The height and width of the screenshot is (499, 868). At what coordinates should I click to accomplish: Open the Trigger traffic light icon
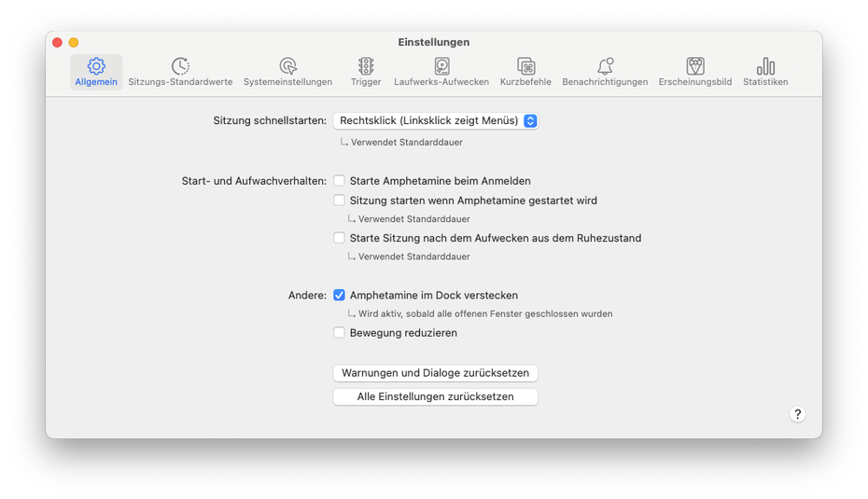click(366, 66)
